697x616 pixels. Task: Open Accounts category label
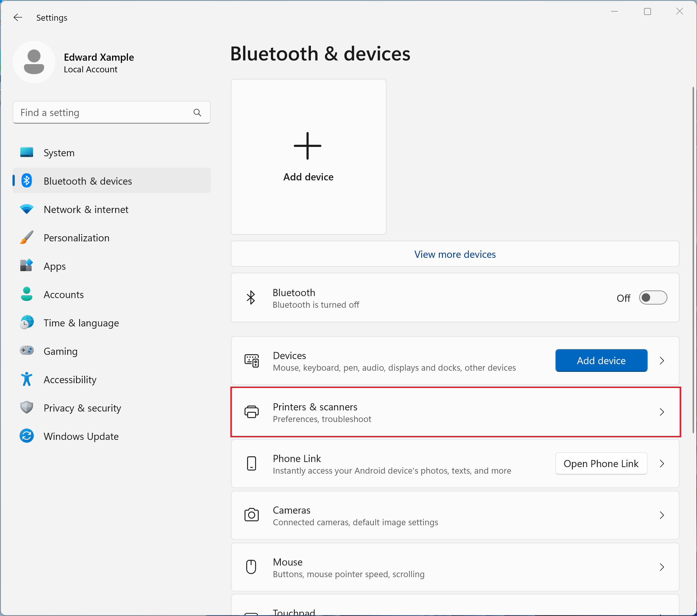coord(64,295)
